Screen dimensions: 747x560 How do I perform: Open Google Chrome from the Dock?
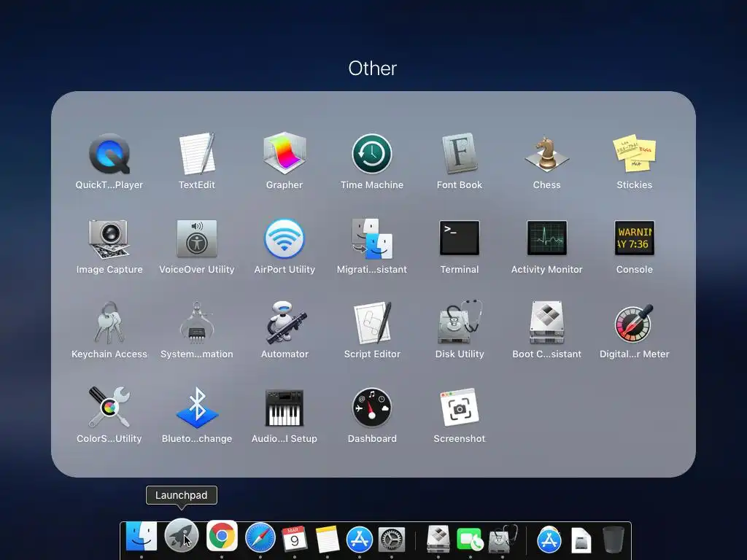tap(222, 536)
